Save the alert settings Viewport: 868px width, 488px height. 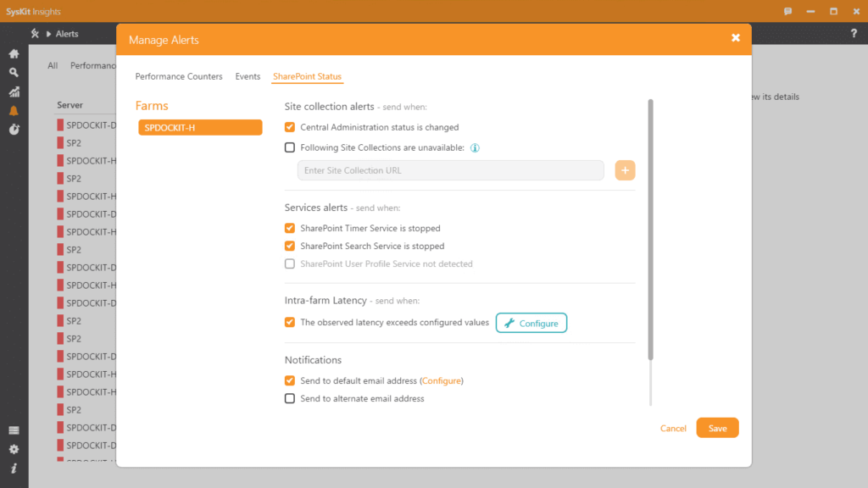[717, 428]
